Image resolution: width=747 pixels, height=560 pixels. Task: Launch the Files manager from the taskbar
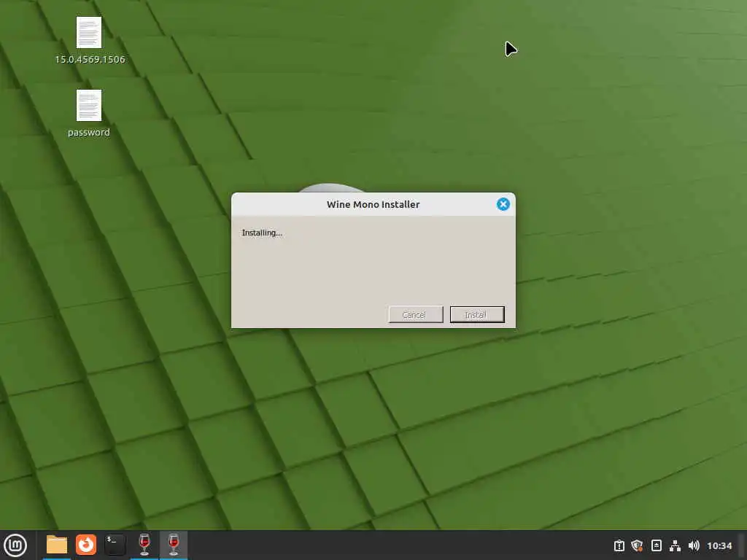click(x=57, y=545)
